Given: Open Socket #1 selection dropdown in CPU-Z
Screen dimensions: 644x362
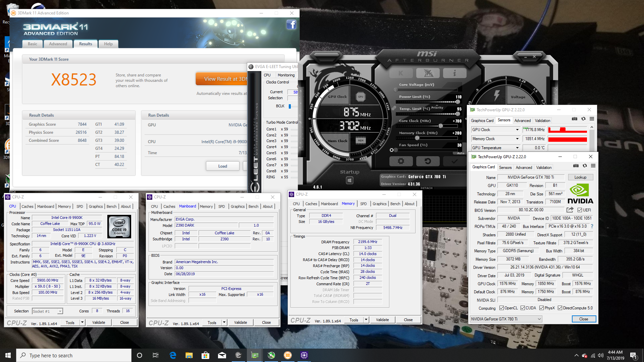Looking at the screenshot, I should pyautogui.click(x=60, y=311).
